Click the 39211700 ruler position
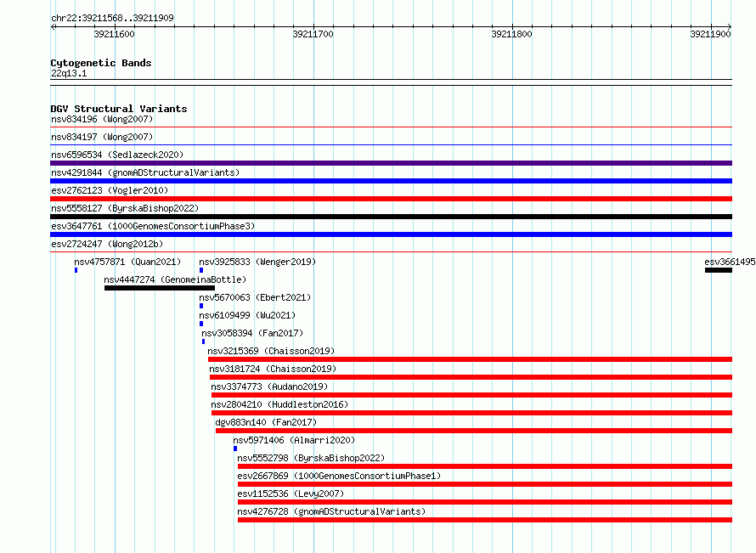The image size is (756, 553). 313,34
